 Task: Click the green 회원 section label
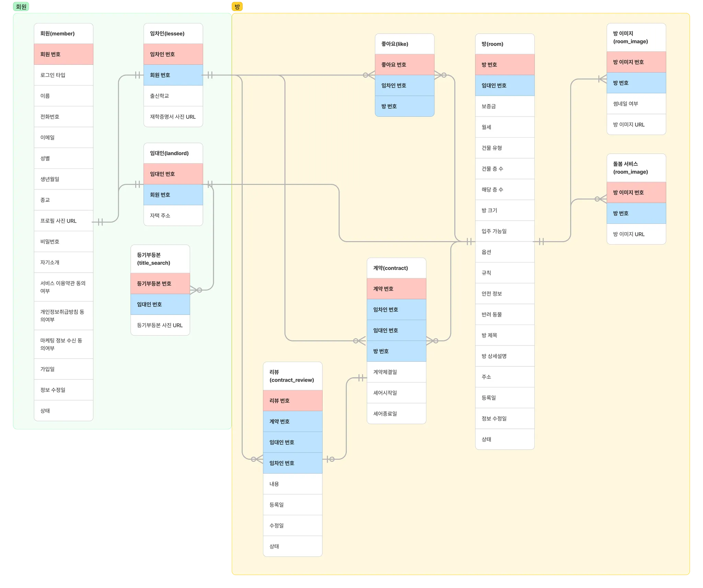click(x=21, y=7)
